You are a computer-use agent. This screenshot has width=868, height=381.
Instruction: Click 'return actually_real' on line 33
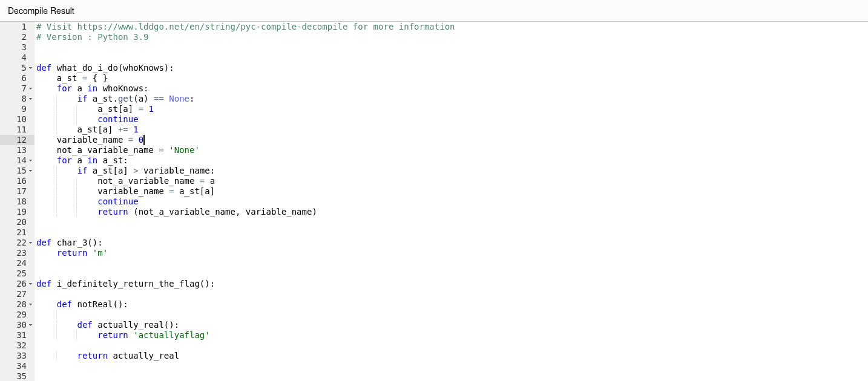(x=128, y=356)
